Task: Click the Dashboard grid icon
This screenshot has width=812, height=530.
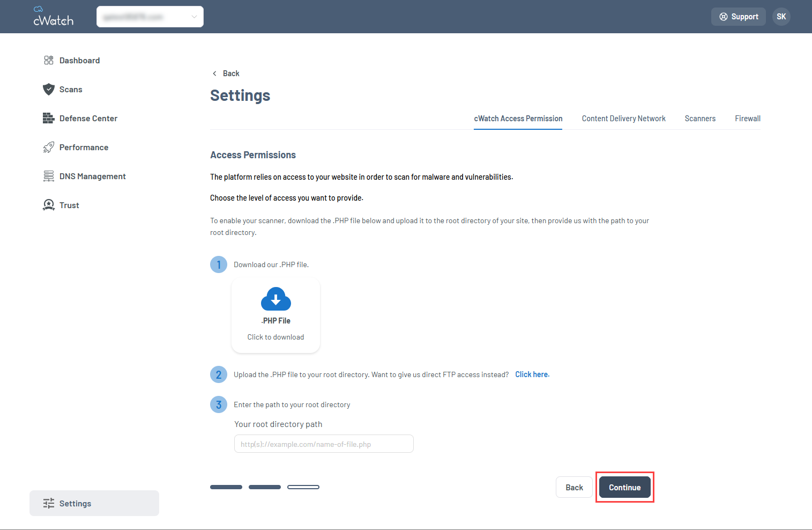Action: (49, 60)
